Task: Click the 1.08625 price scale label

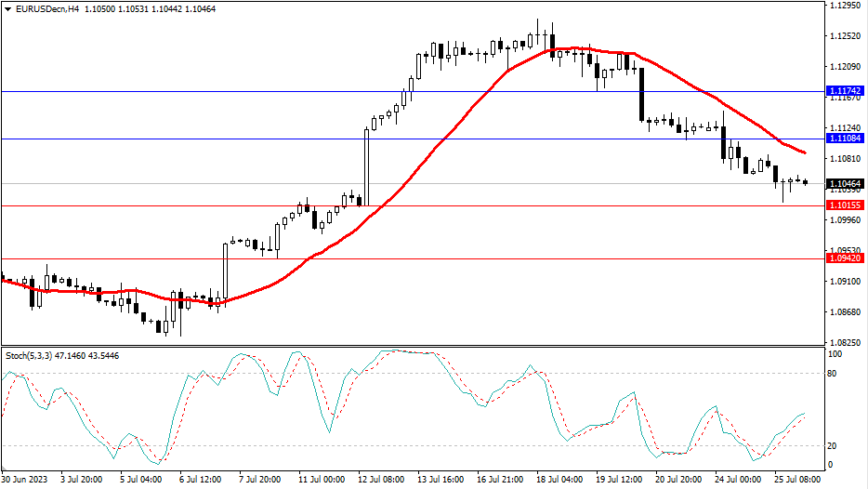Action: tap(844, 313)
